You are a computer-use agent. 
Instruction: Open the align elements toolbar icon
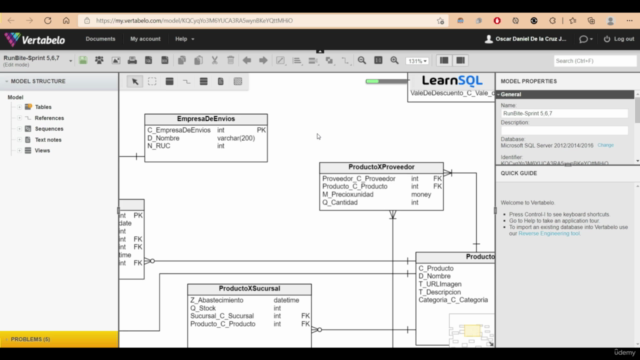pyautogui.click(x=297, y=60)
